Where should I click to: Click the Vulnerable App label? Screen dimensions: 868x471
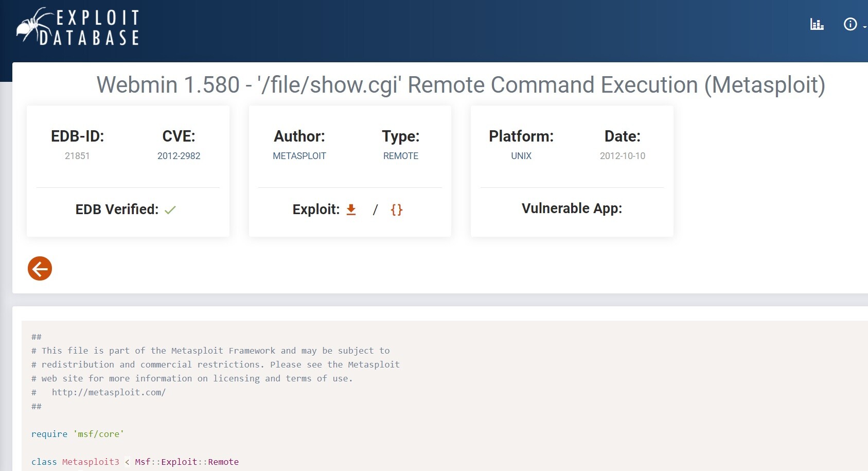click(572, 208)
